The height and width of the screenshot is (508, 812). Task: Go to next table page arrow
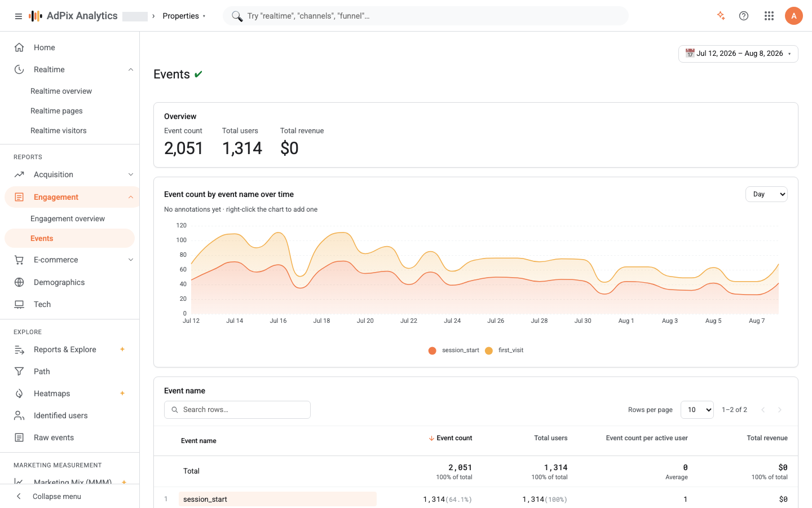(780, 410)
